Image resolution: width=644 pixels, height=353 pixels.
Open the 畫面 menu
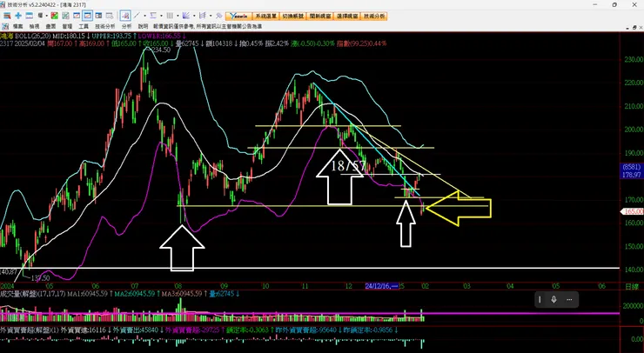click(50, 26)
